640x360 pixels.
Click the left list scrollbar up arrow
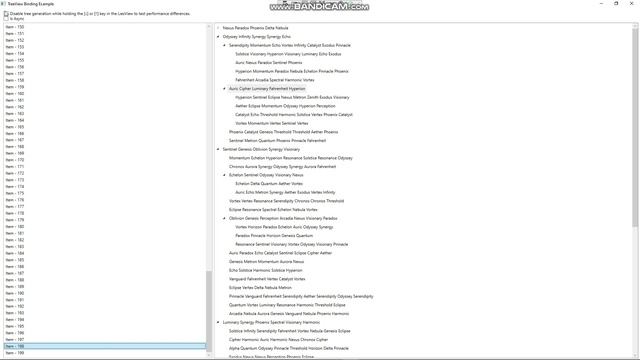click(209, 26)
